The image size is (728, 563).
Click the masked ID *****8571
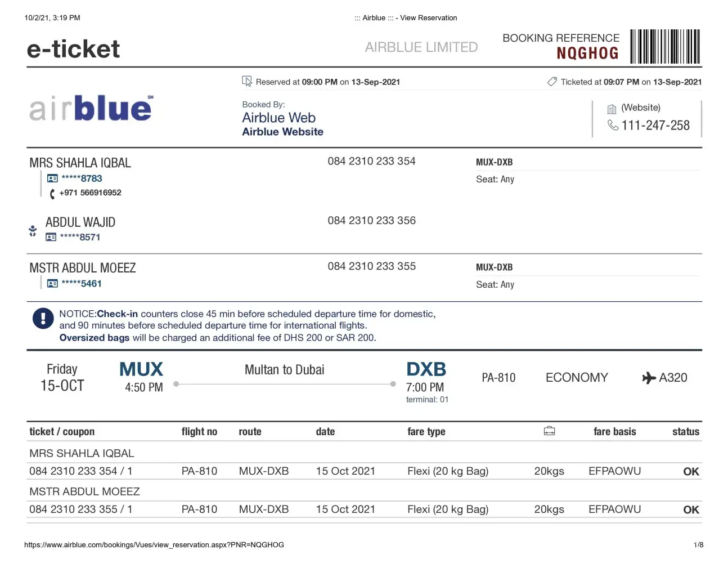pyautogui.click(x=80, y=238)
